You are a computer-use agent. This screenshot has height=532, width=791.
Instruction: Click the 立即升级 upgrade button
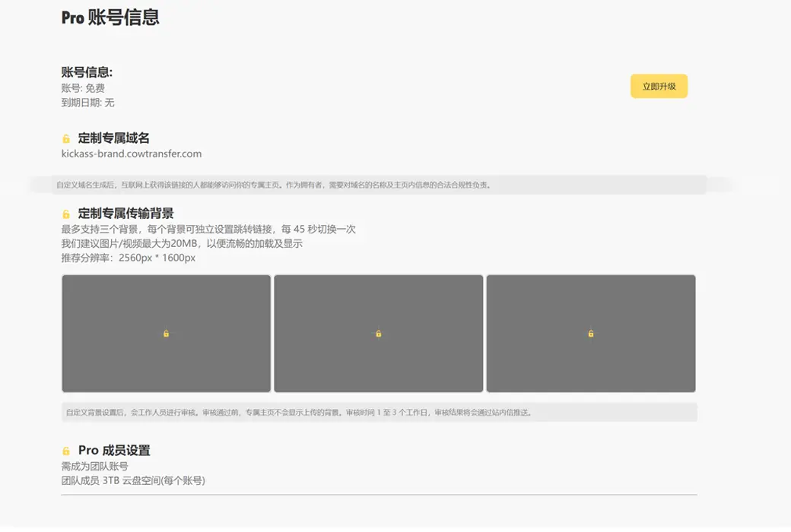pos(659,86)
